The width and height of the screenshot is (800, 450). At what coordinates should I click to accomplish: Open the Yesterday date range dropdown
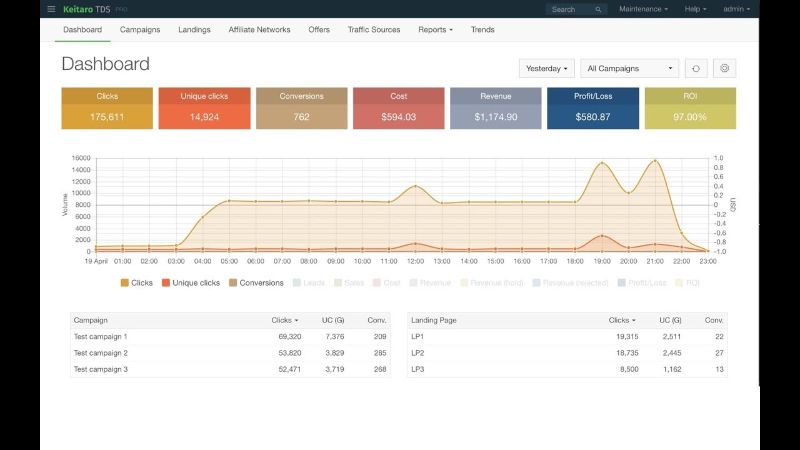pyautogui.click(x=547, y=69)
